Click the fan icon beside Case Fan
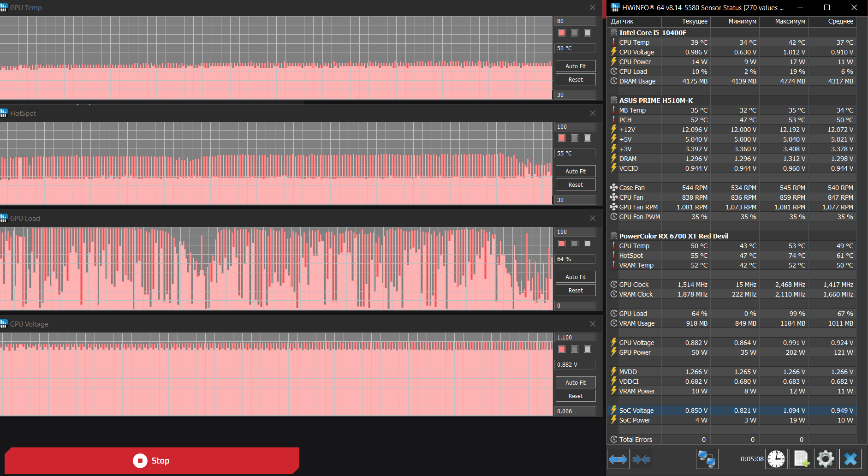This screenshot has width=868, height=476. tap(614, 188)
